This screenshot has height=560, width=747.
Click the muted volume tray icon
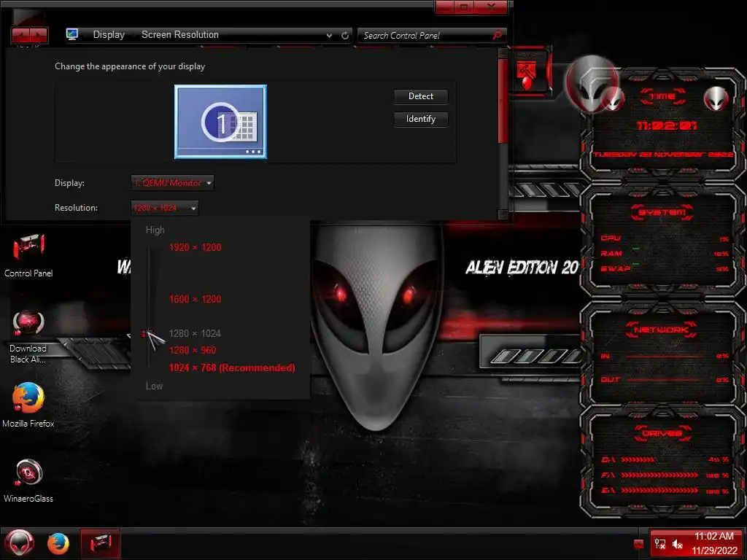coord(678,544)
